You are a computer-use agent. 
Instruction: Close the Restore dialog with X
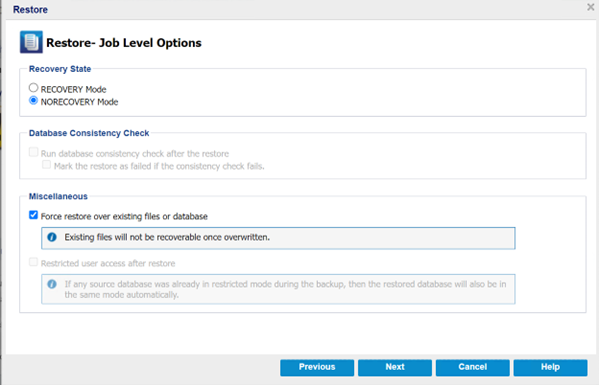point(591,7)
